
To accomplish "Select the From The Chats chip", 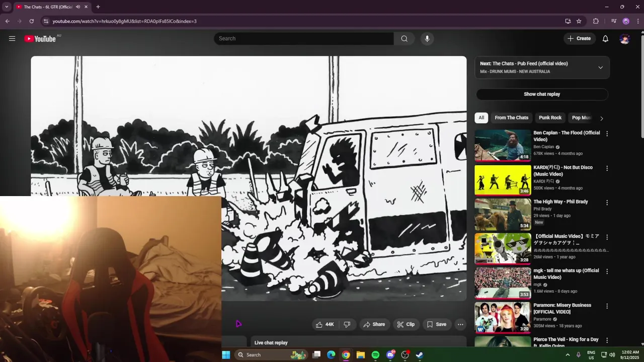I will [512, 118].
